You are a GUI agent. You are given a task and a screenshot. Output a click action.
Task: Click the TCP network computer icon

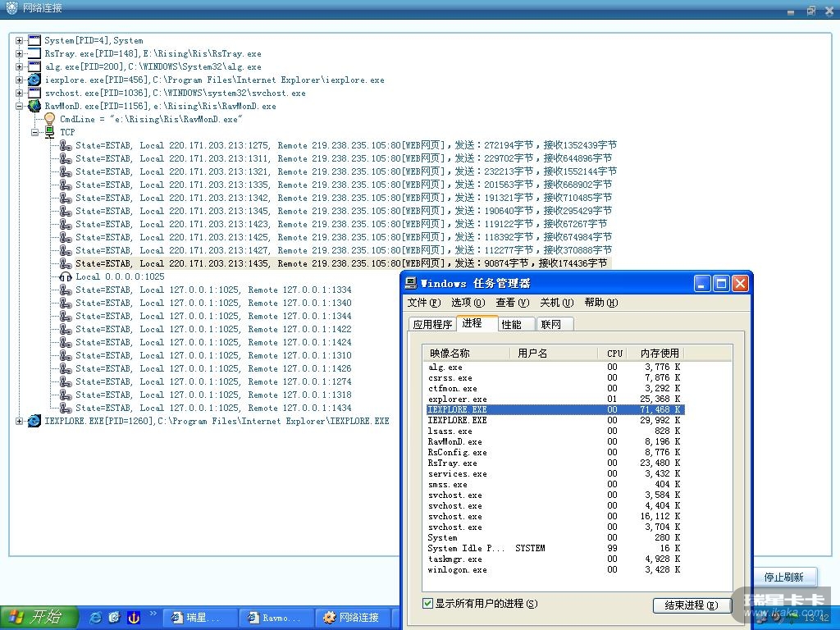pyautogui.click(x=49, y=132)
